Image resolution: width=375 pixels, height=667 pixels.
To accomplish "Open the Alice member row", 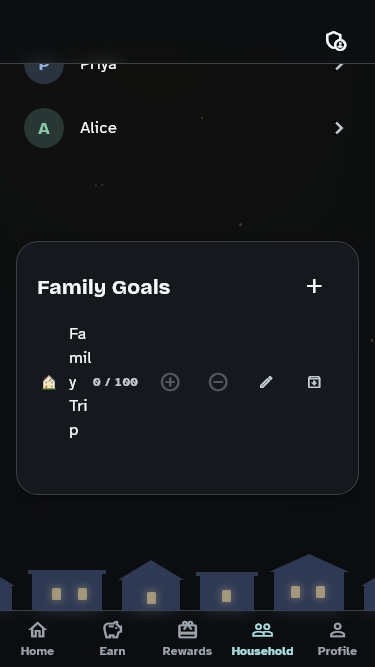I will click(x=187, y=128).
